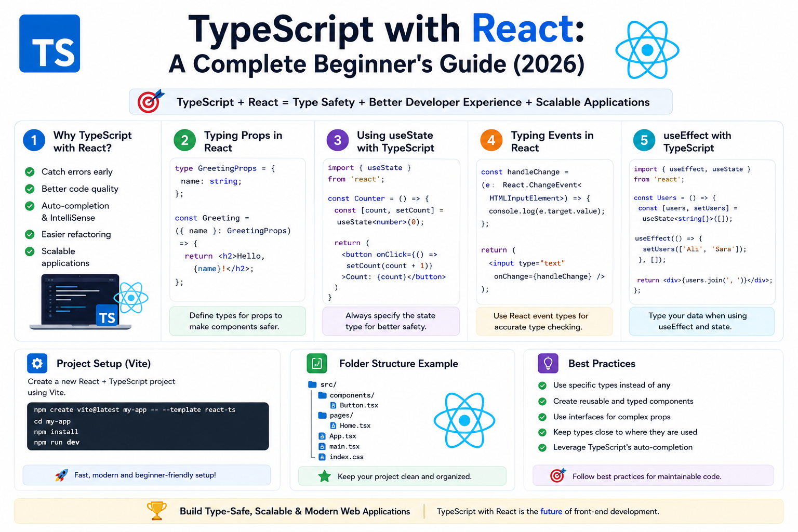Click the check beside Use specific types instead of any
This screenshot has width=798, height=532.
[x=542, y=385]
